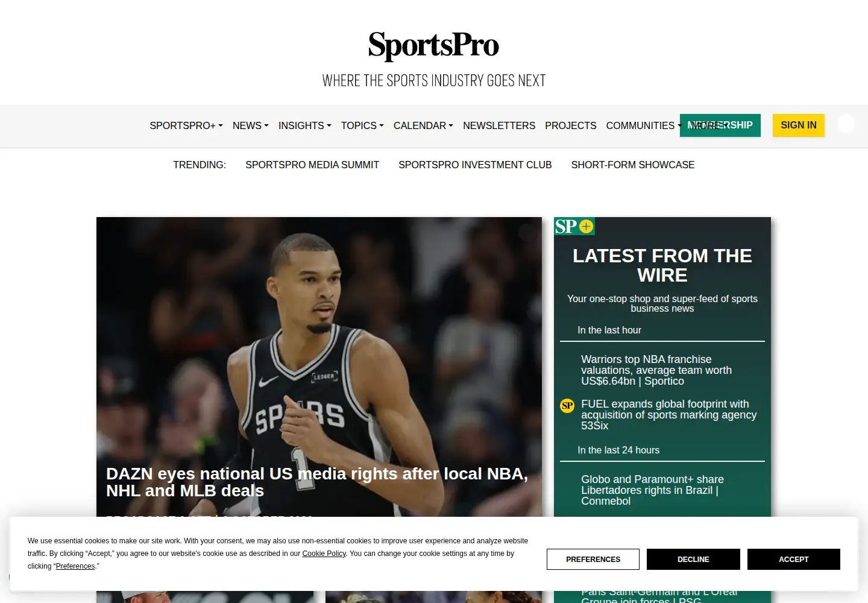This screenshot has width=868, height=603.
Task: Click the 'TRENDING:' label
Action: 200,165
